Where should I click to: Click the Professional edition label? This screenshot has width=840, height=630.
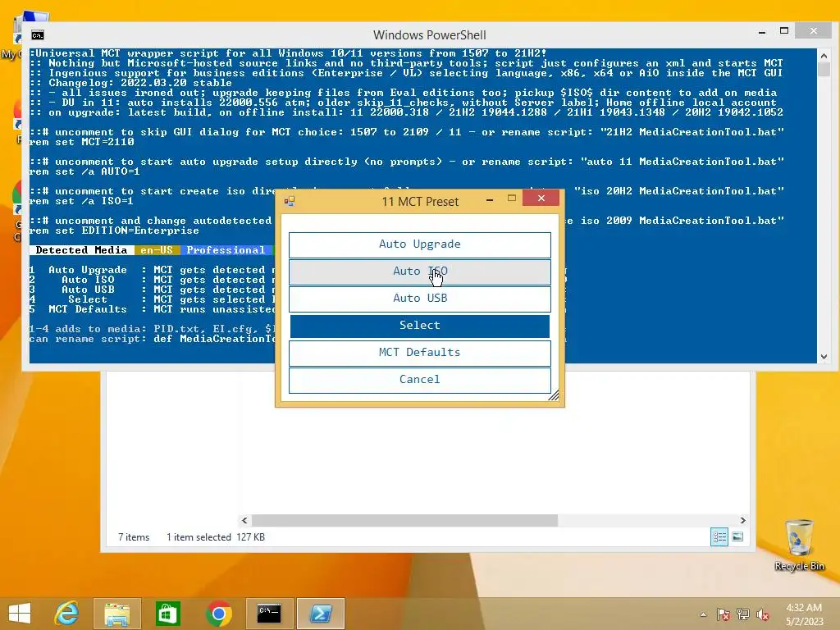point(226,250)
